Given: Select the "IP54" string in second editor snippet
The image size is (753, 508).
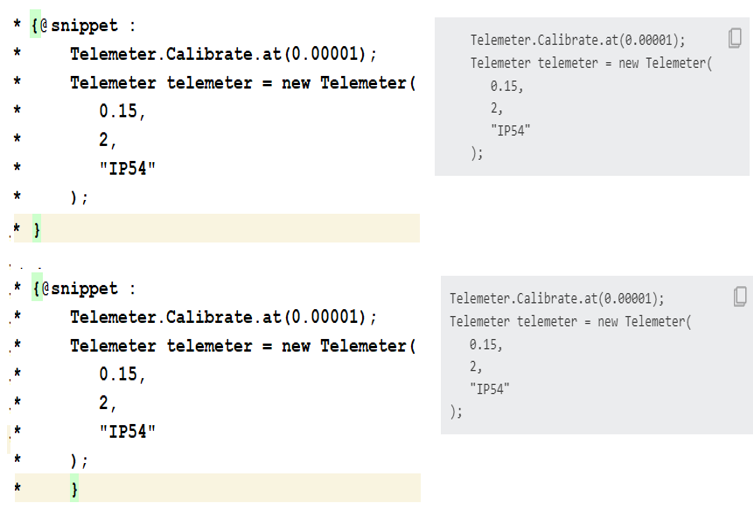Looking at the screenshot, I should pos(127,431).
